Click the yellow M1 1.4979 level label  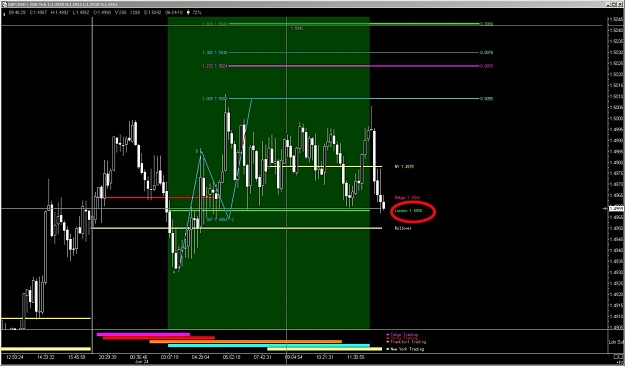[404, 167]
